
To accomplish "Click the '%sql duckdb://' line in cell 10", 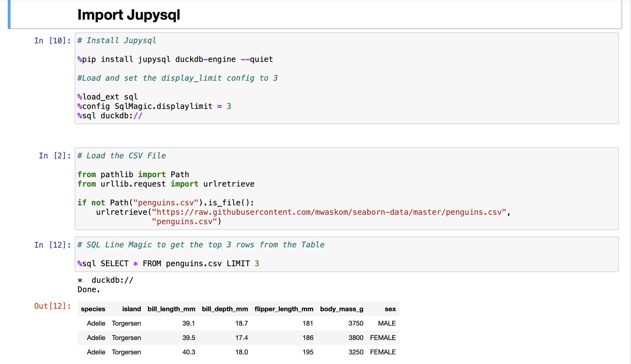I will 110,116.
